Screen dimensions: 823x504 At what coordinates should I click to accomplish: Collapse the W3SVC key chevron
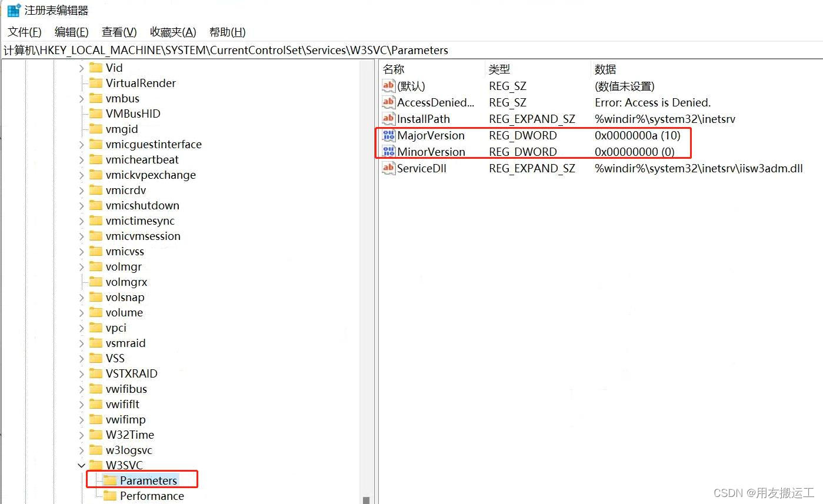pos(82,465)
